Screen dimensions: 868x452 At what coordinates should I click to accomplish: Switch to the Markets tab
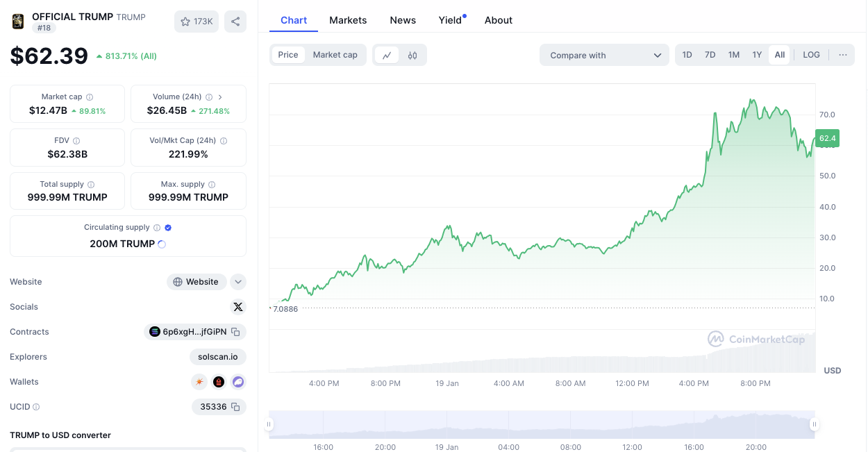[x=348, y=20]
